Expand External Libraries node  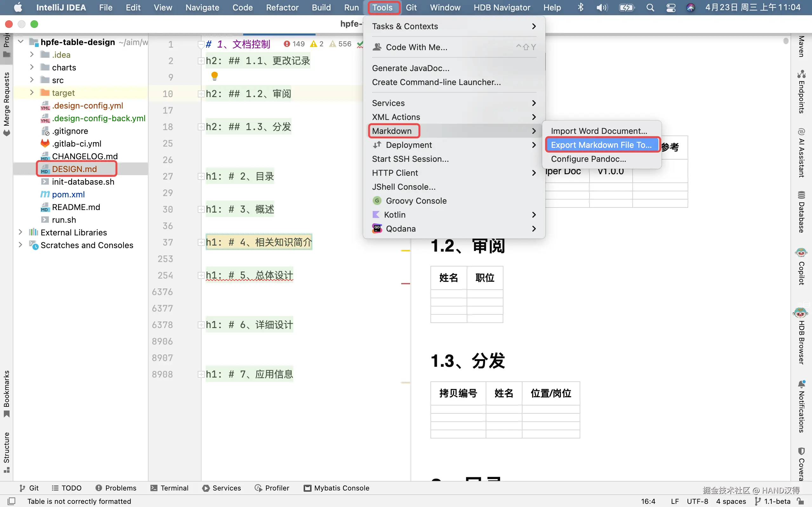pyautogui.click(x=20, y=232)
